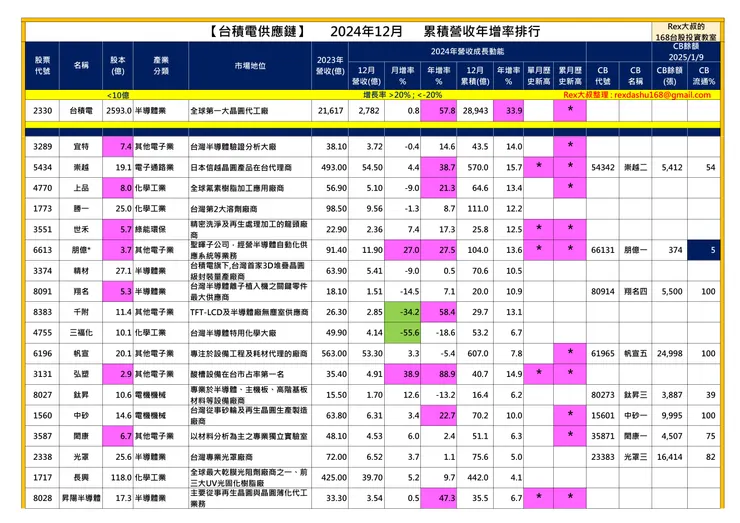Select the 台灣第2大溶劑廠商 description cell
This screenshot has width=740, height=523.
pos(250,209)
